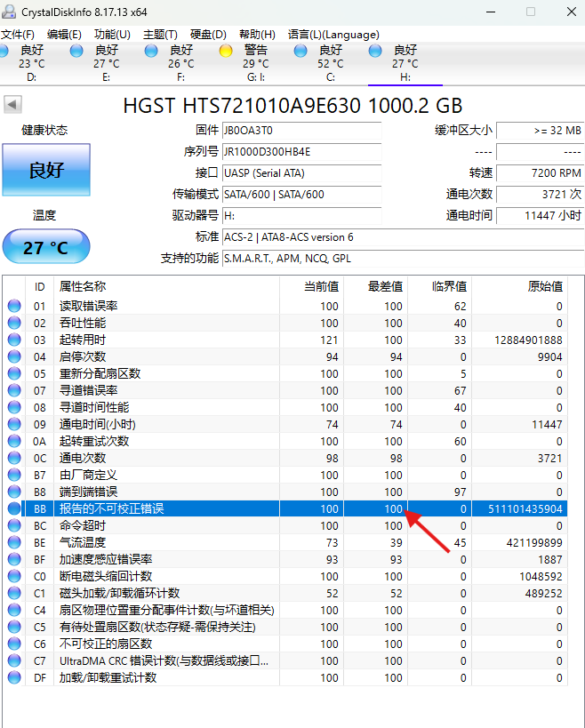The image size is (585, 728).
Task: Click status orb of attribute 01 读取错误率
Action: [14, 306]
